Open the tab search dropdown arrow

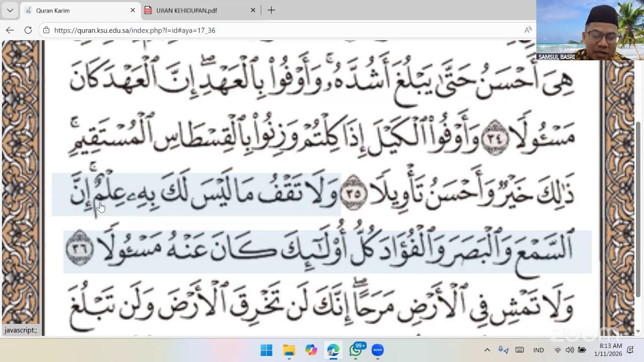10,10
